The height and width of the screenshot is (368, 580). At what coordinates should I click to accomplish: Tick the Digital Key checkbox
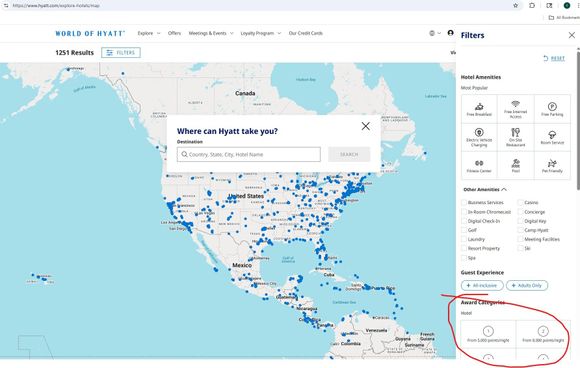[x=520, y=221]
